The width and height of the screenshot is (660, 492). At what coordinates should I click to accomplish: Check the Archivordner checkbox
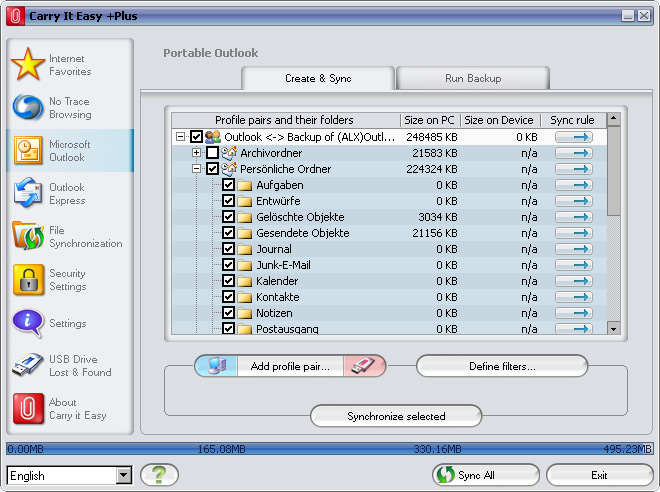click(x=212, y=153)
